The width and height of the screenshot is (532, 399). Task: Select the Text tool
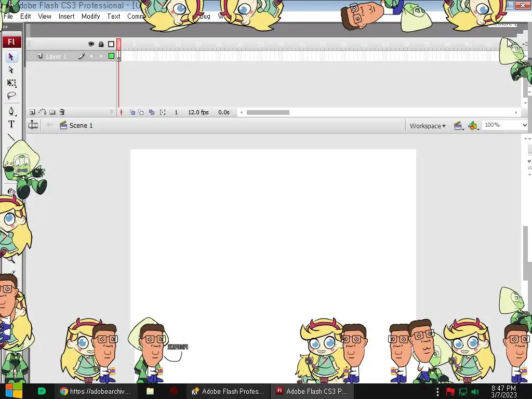coord(11,124)
